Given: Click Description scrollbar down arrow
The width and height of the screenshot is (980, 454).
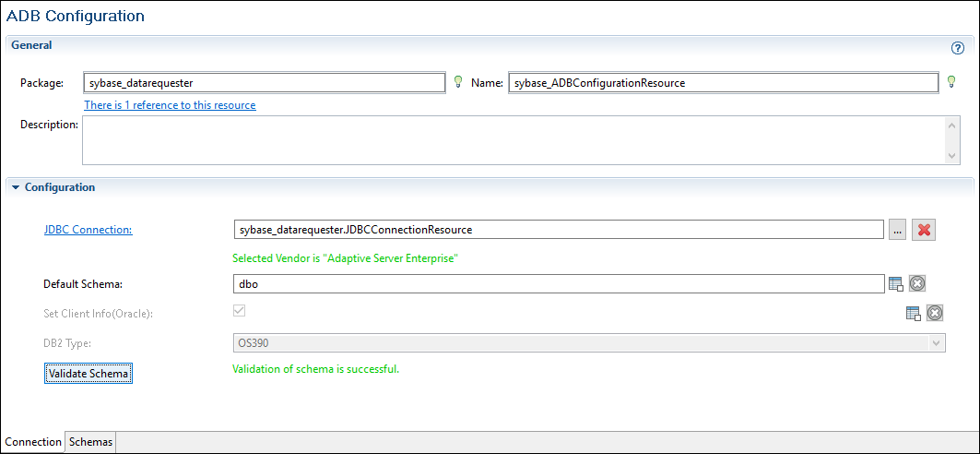Looking at the screenshot, I should click(951, 155).
